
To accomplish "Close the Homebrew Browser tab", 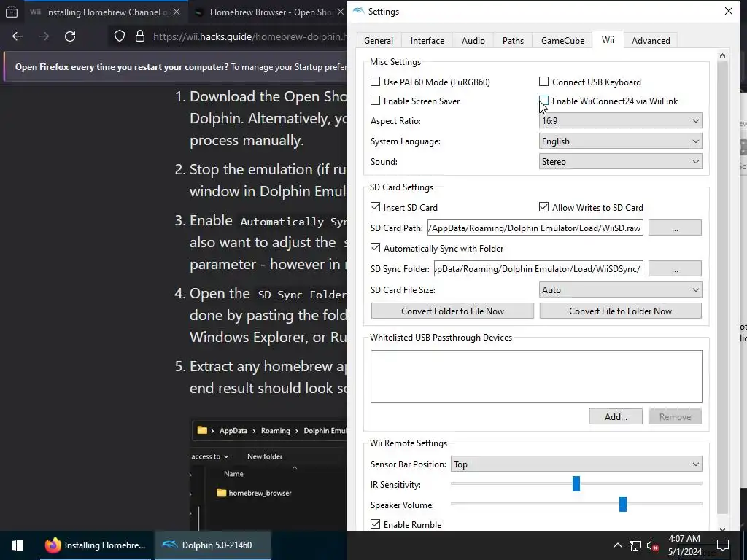I will (x=341, y=12).
